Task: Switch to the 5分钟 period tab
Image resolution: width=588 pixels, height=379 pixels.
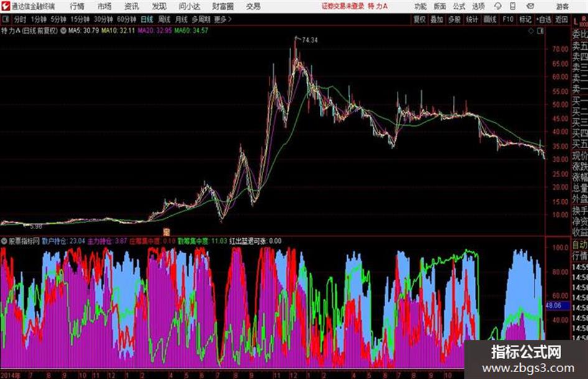Action: [x=58, y=19]
